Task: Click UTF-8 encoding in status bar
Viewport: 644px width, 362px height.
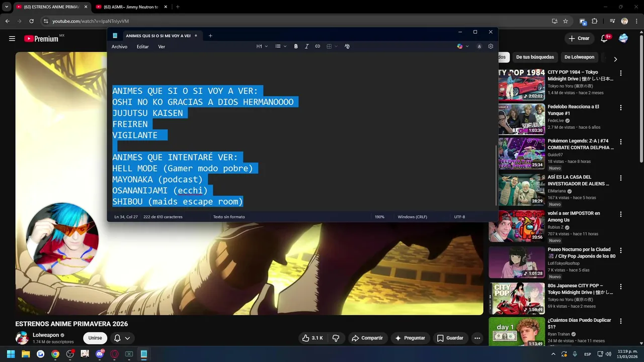Action: 459,217
